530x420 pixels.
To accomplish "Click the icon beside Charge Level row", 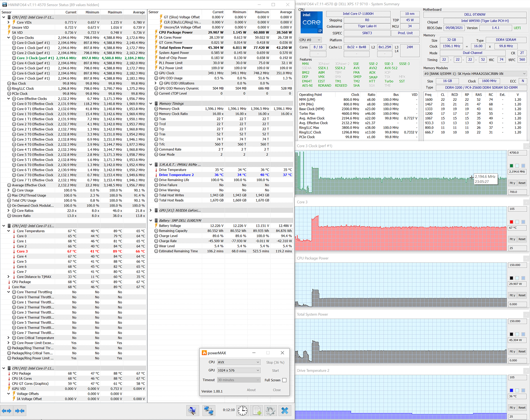I will pos(156,236).
